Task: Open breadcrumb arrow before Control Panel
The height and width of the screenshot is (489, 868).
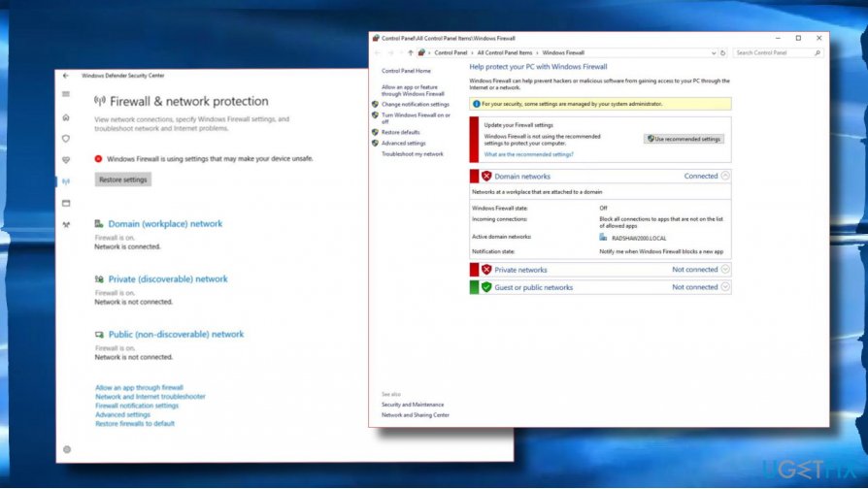Action: (x=429, y=53)
